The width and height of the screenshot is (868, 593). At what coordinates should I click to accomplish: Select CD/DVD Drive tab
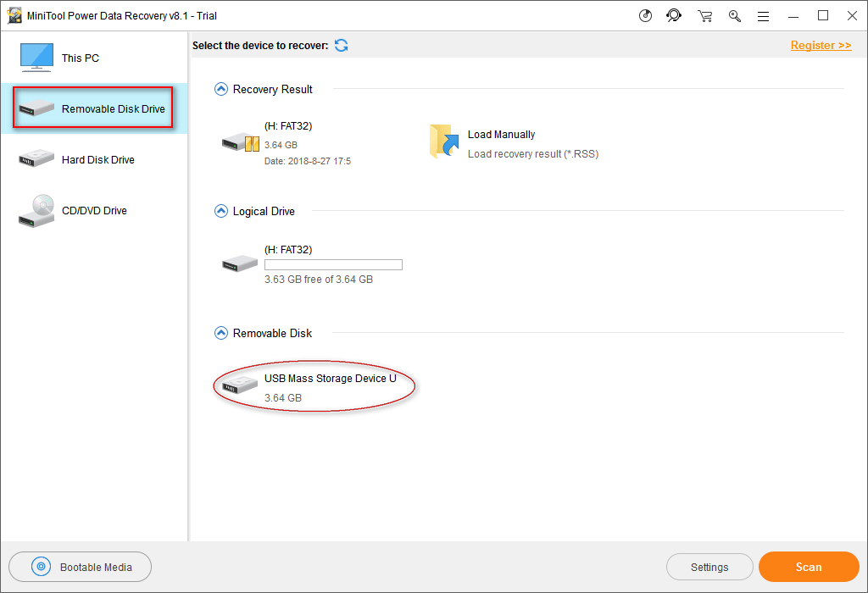coord(94,210)
